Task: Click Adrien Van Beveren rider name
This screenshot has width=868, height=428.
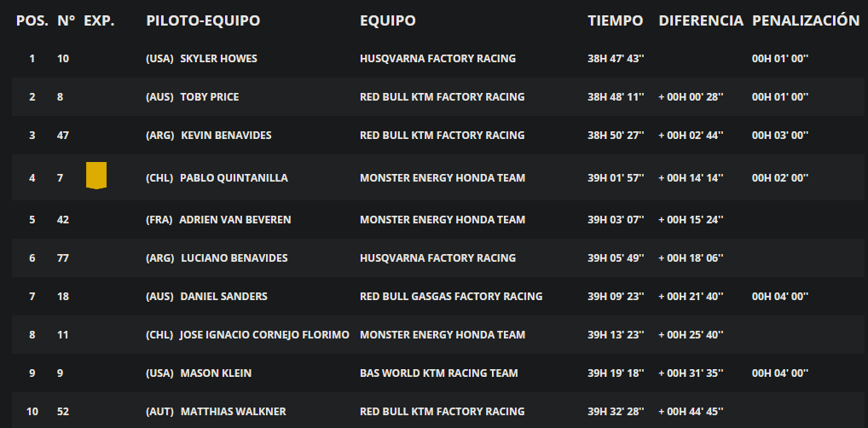Action: (x=234, y=220)
